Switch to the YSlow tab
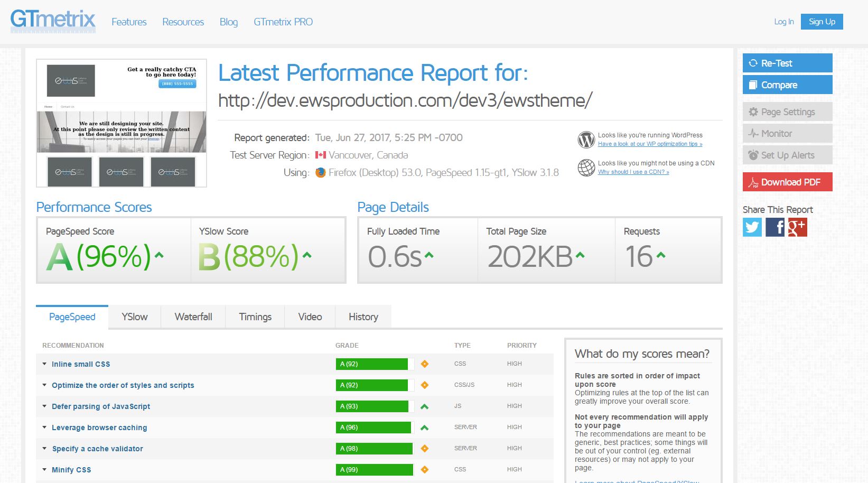This screenshot has width=868, height=483. pos(135,317)
